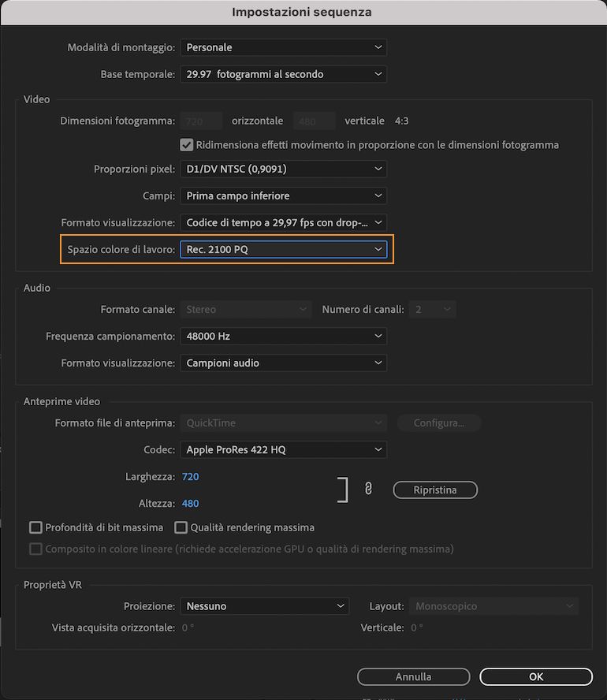Open Spazio colore di lavoro dropdown
The width and height of the screenshot is (607, 700).
(x=283, y=249)
